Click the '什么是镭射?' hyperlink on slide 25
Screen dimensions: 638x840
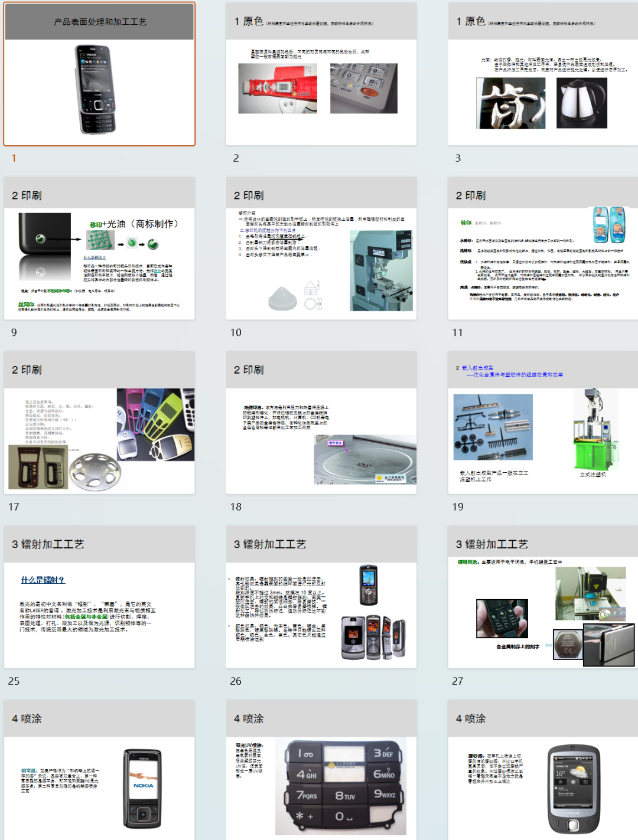click(x=43, y=580)
